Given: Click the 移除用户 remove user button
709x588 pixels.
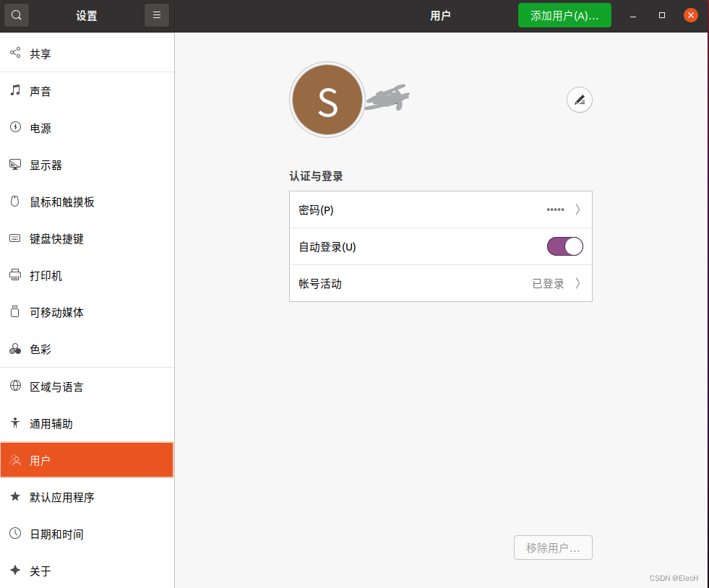Looking at the screenshot, I should [x=553, y=548].
